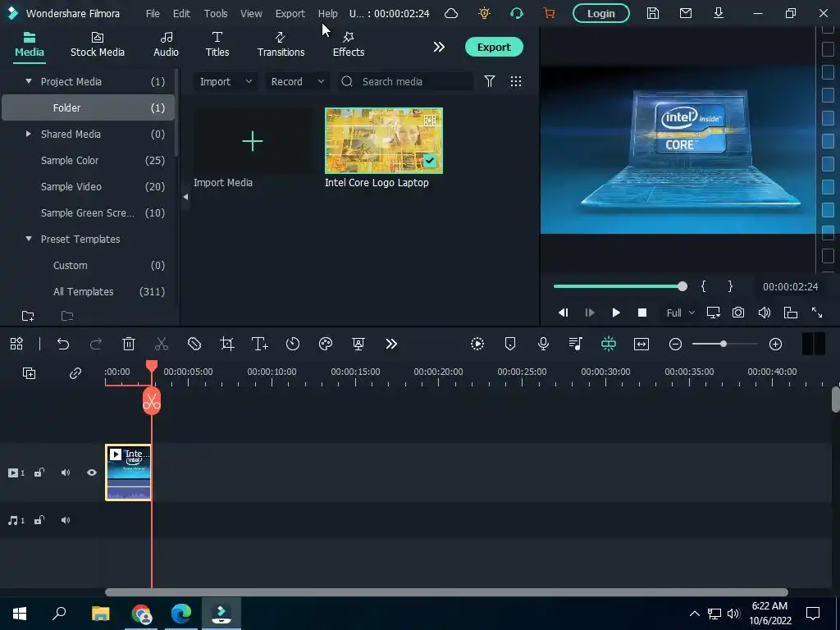Open the Edit menu
The height and width of the screenshot is (630, 840).
[x=181, y=13]
